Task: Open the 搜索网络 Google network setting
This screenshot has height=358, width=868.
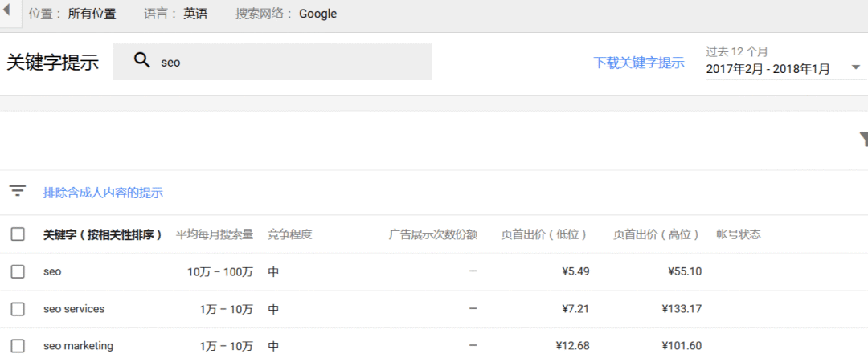Action: pyautogui.click(x=286, y=14)
